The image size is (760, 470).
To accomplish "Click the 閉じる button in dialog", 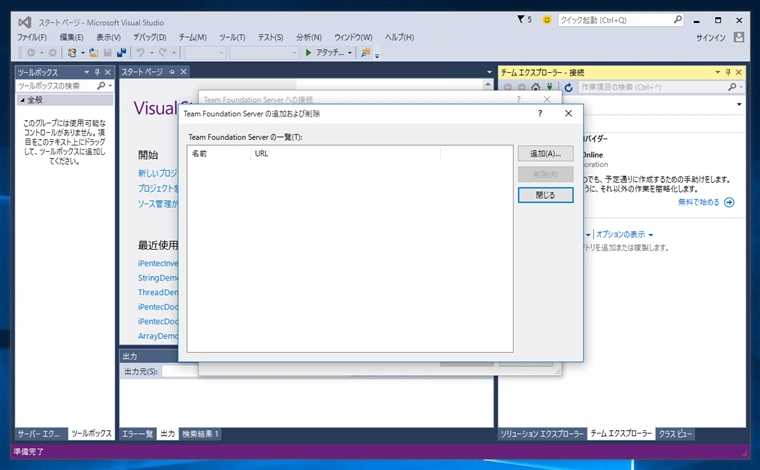I will click(545, 195).
